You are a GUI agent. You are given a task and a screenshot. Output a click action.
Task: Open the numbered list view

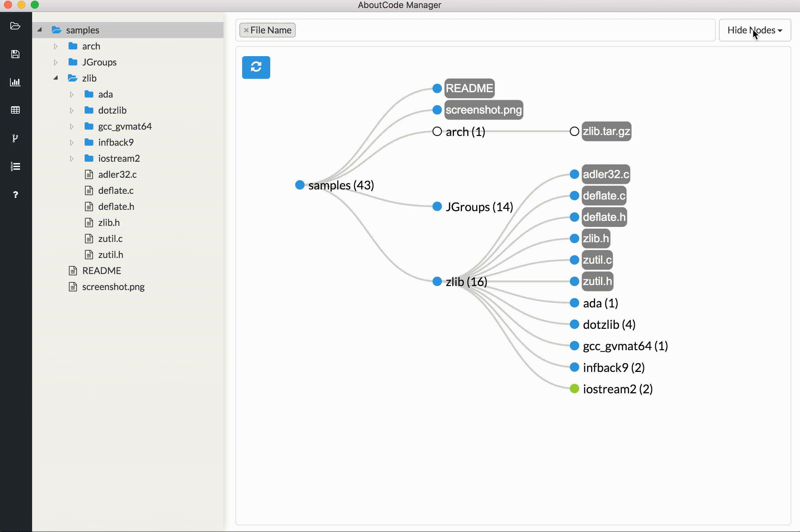[x=15, y=166]
